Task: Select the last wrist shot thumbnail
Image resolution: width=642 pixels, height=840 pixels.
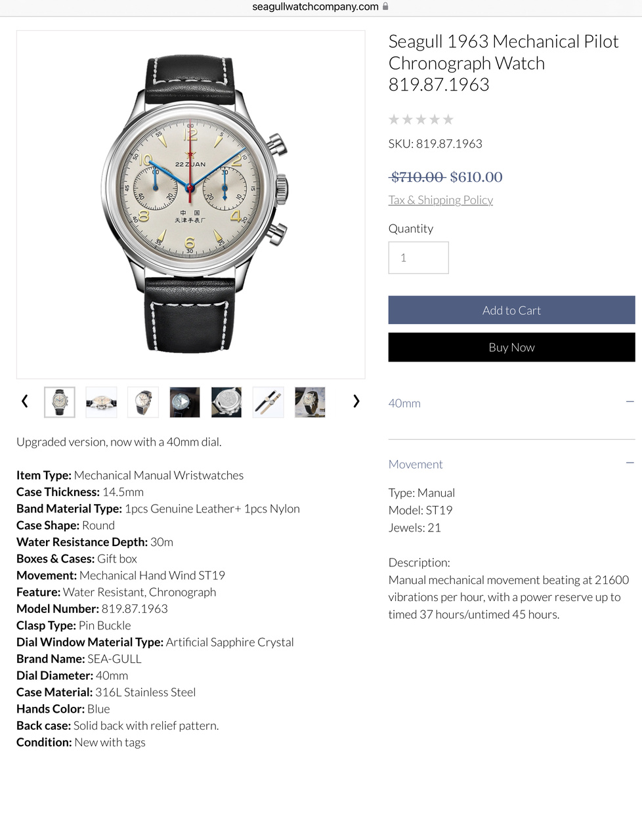Action: [x=310, y=402]
